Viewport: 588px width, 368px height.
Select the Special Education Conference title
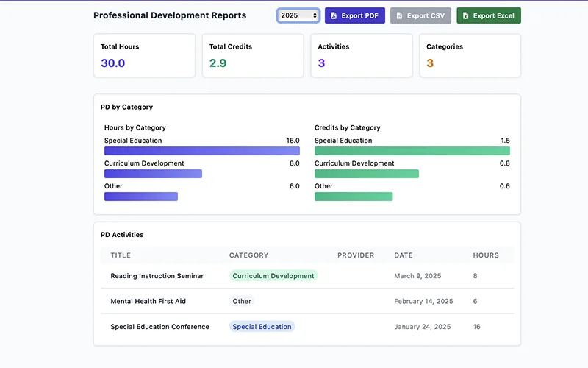pyautogui.click(x=159, y=327)
